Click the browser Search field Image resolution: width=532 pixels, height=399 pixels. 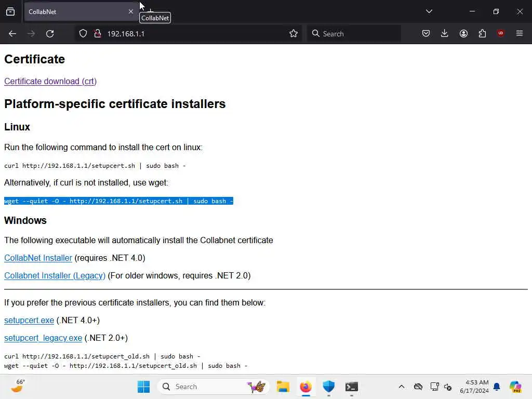[x=353, y=34]
